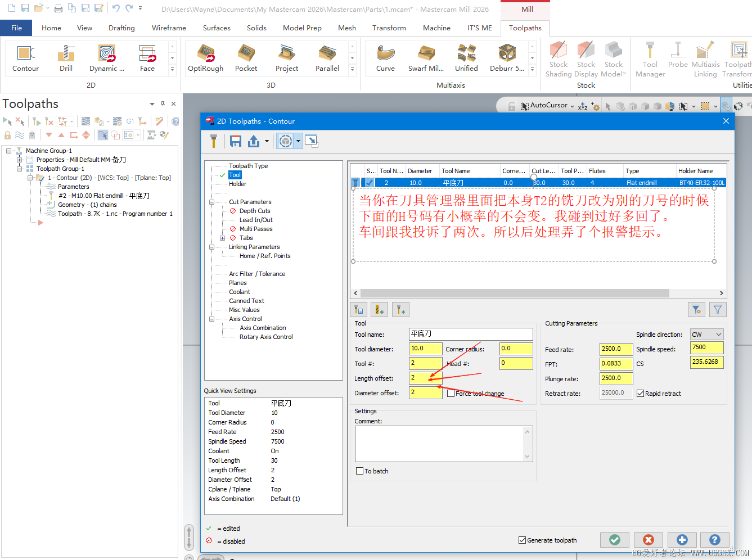The width and height of the screenshot is (752, 560).
Task: Open the Spindle direction CW dropdown
Action: tap(706, 335)
